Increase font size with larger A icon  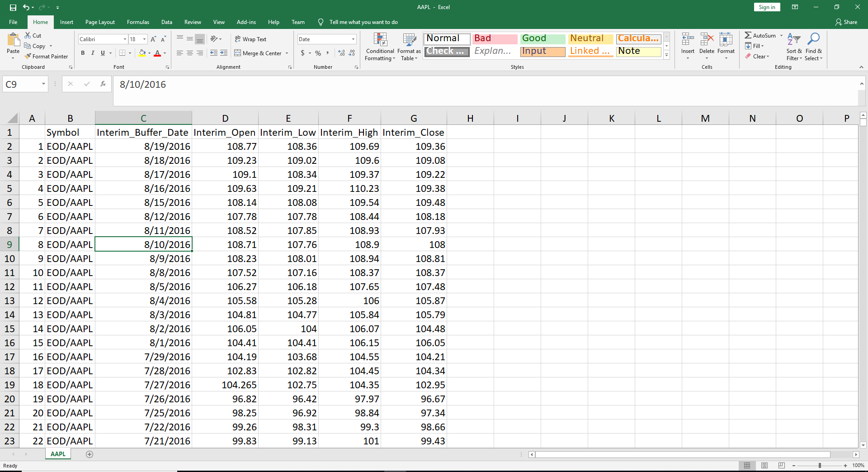click(x=153, y=39)
